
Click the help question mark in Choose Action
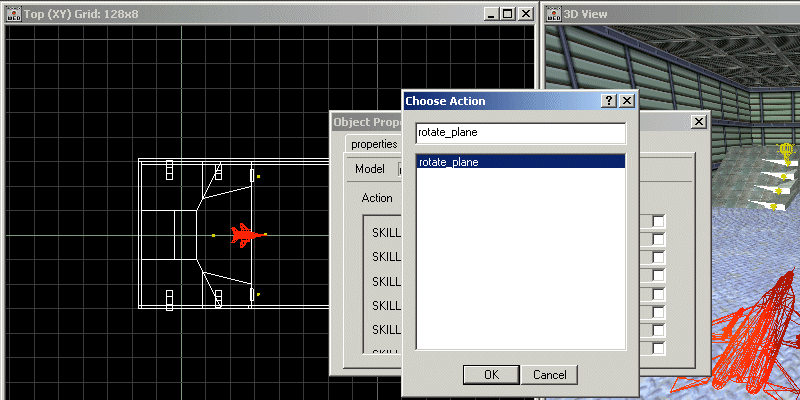pyautogui.click(x=608, y=101)
